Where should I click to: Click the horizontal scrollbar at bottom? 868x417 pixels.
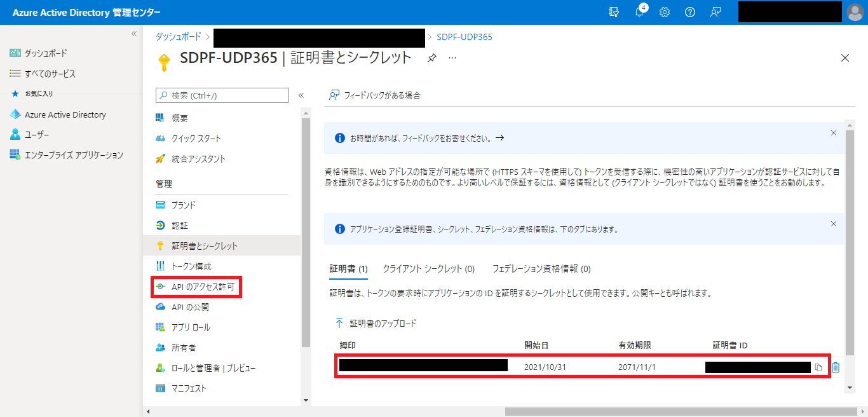(635, 411)
